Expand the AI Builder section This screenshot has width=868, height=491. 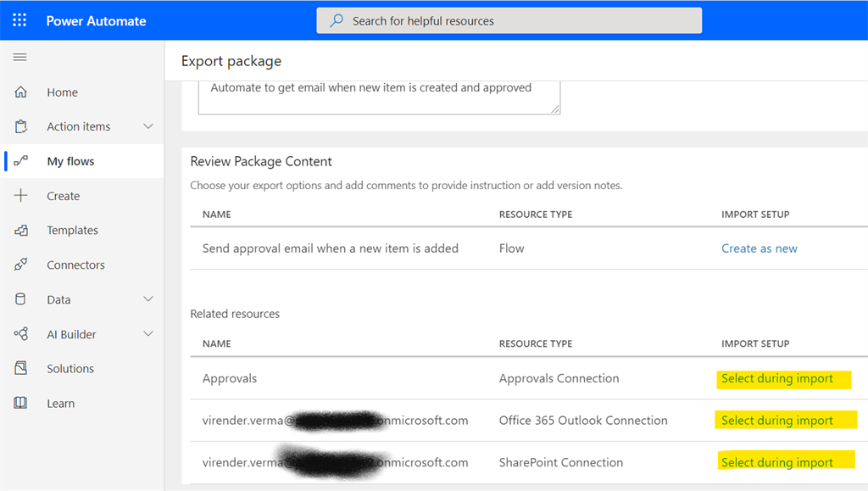click(149, 333)
